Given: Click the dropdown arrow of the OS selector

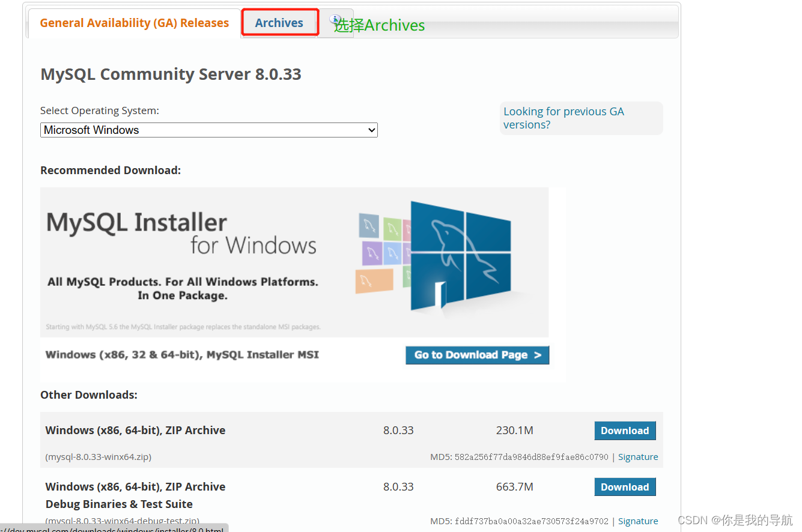Looking at the screenshot, I should (371, 130).
